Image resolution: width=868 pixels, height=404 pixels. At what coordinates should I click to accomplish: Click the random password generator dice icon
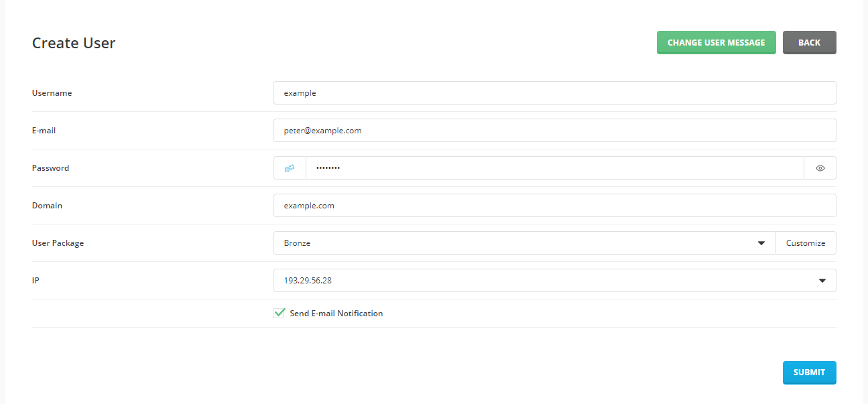point(290,168)
